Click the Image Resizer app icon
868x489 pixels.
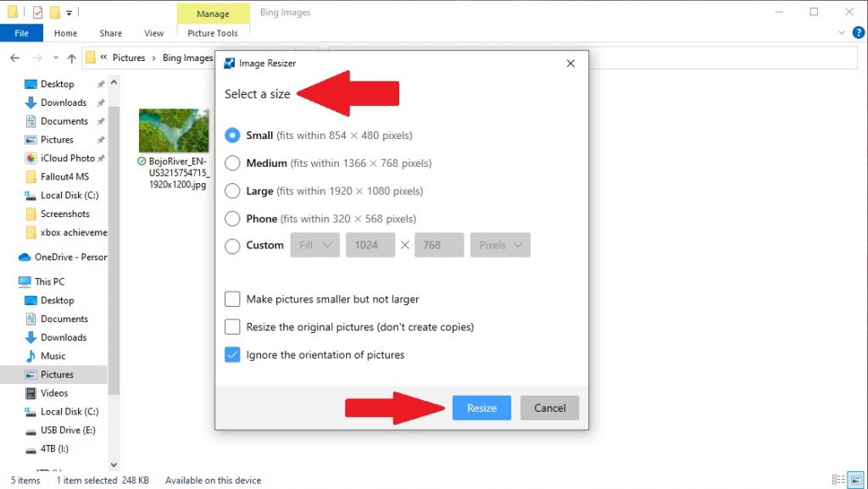[x=229, y=64]
